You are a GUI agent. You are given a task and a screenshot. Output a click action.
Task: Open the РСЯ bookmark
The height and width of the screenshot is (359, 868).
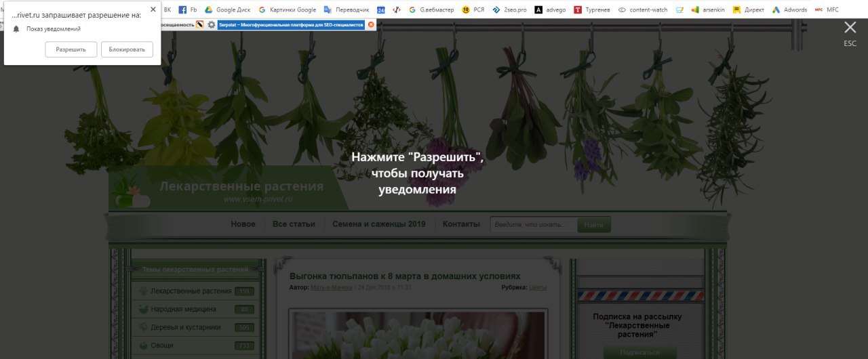tap(473, 9)
